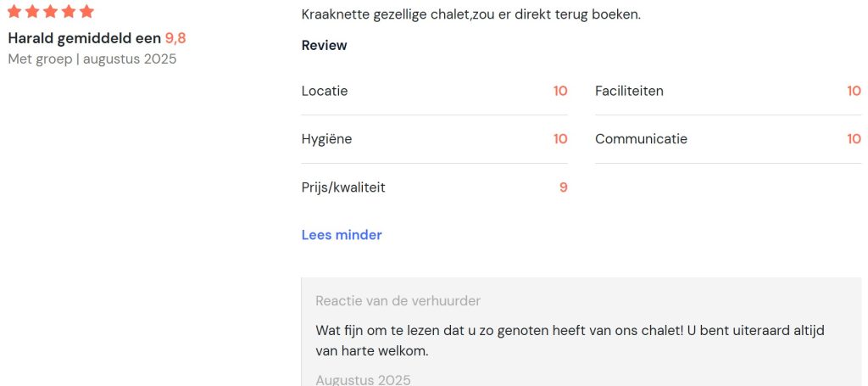Click the 9,8 average score
The image size is (868, 386).
[175, 38]
